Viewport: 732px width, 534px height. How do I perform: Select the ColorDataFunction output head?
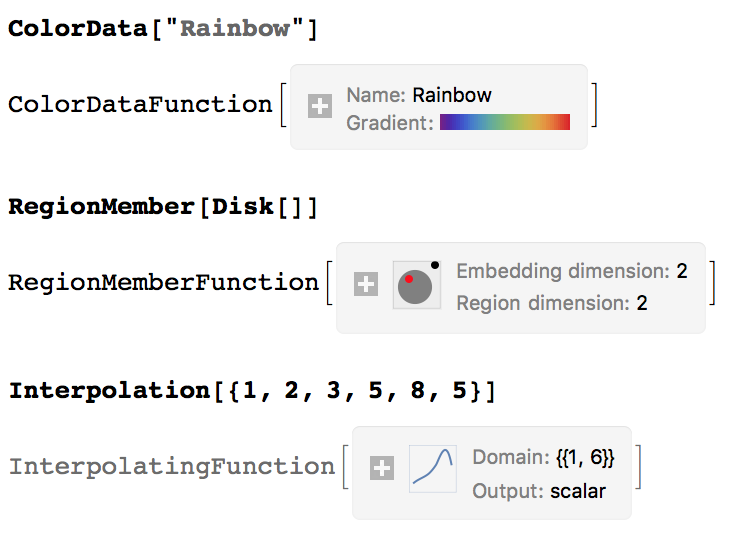[140, 104]
